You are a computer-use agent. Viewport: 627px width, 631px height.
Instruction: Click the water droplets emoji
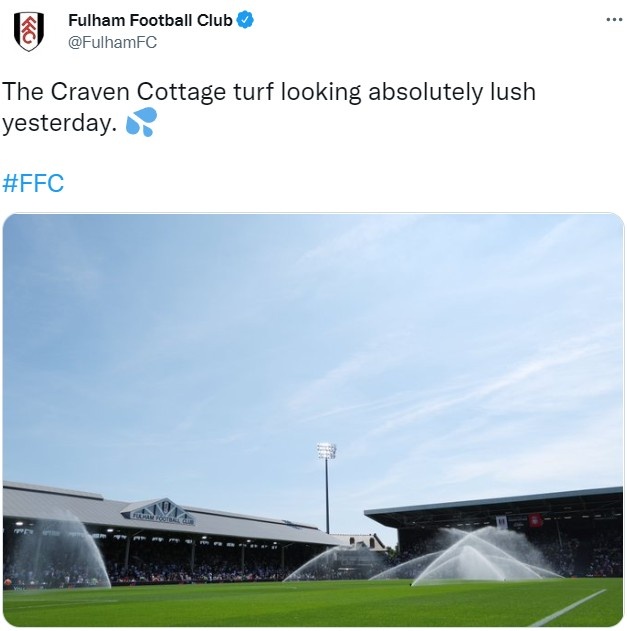pyautogui.click(x=141, y=124)
